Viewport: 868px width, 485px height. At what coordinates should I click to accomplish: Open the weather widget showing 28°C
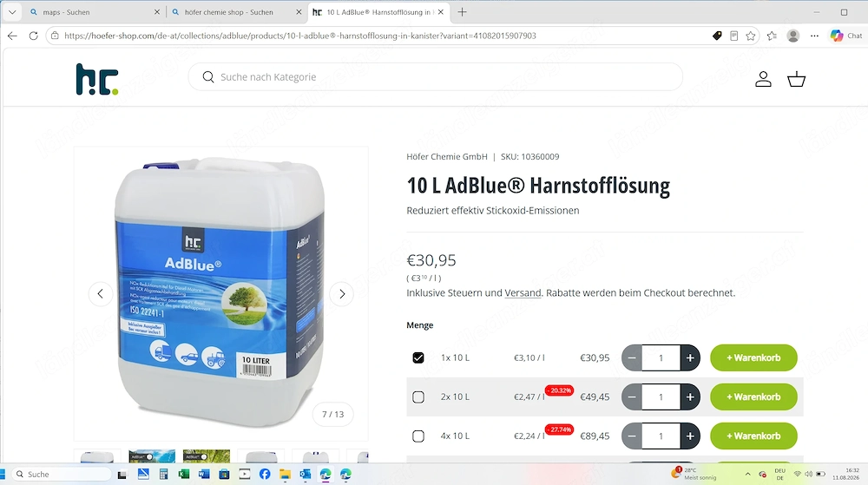tap(694, 474)
